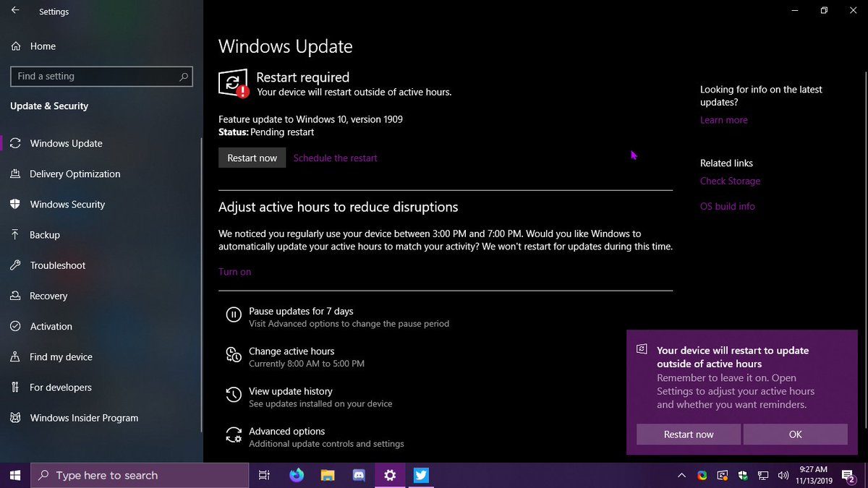Open Advanced options for updates
868x488 pixels.
coord(286,431)
